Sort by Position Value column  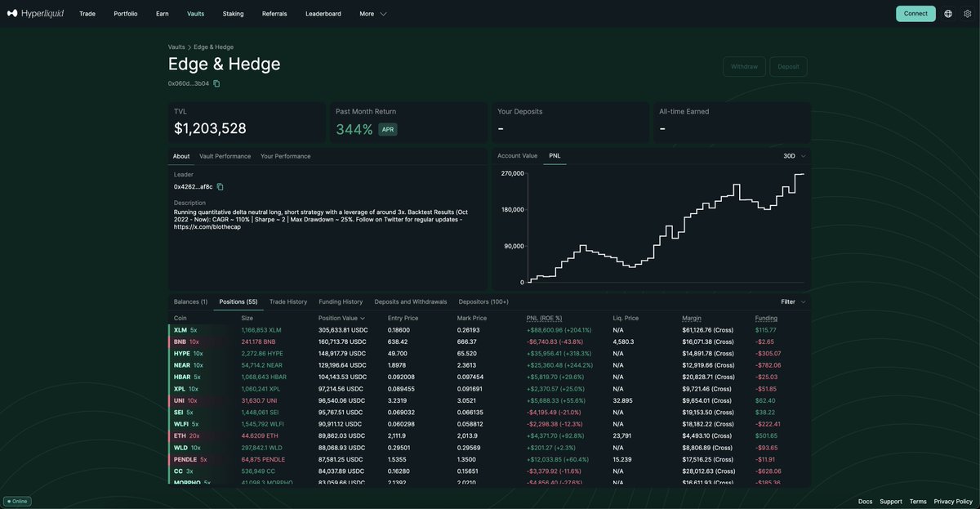coord(341,318)
